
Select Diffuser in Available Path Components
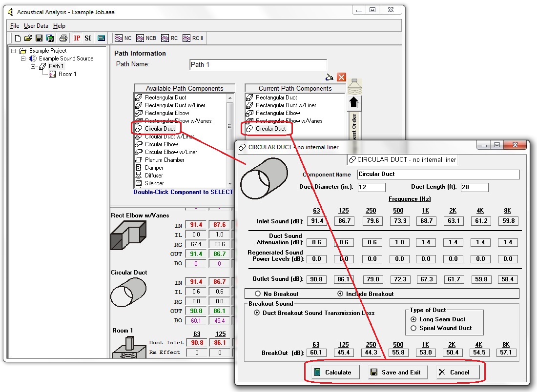[x=154, y=176]
